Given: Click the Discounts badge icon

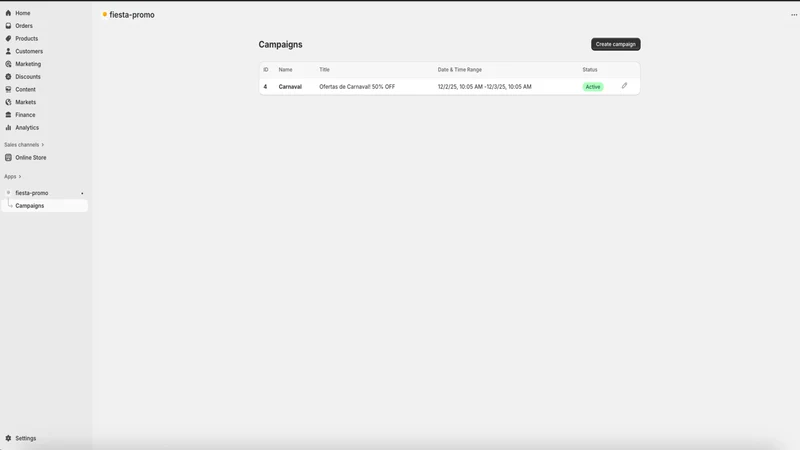Looking at the screenshot, I should pyautogui.click(x=8, y=77).
